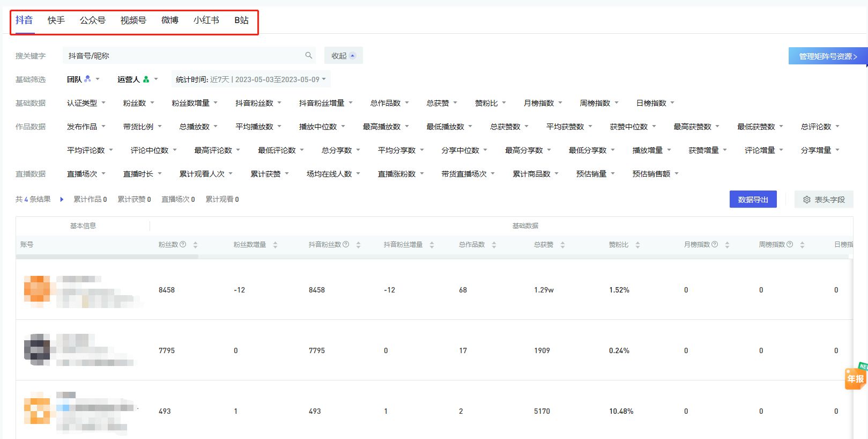Click the 累计获赞 0 summary text
Viewport: 868px width, 439px height.
tap(134, 199)
